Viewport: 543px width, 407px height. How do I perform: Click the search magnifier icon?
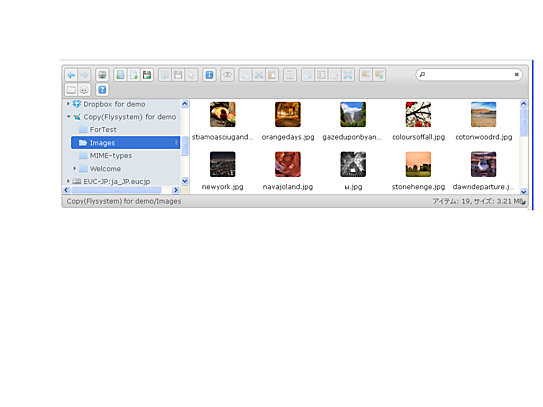[422, 74]
